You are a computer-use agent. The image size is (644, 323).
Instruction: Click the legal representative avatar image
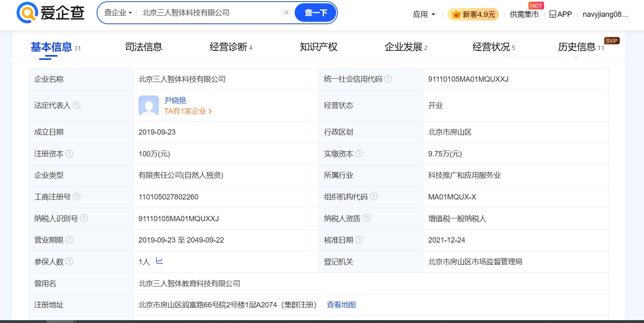[x=149, y=106]
